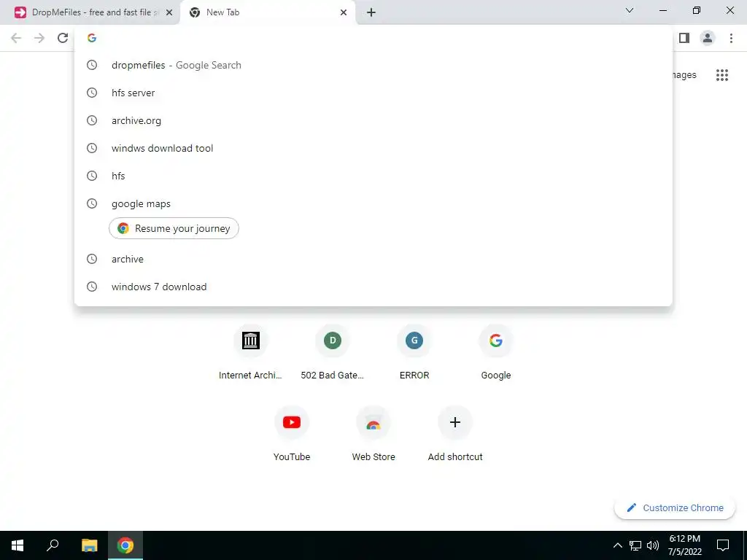
Task: Open the Windows Start menu
Action: click(18, 545)
